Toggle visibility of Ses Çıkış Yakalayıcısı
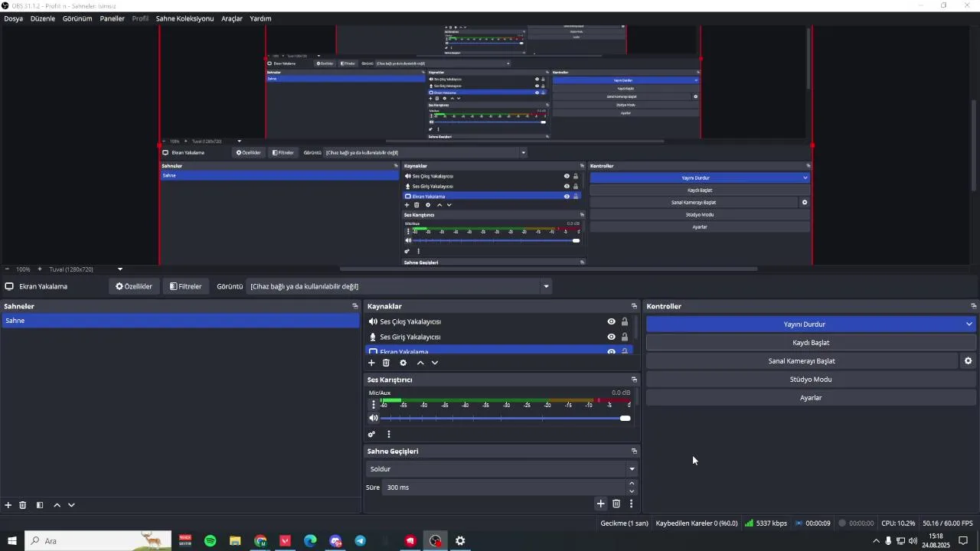This screenshot has height=551, width=980. point(611,322)
